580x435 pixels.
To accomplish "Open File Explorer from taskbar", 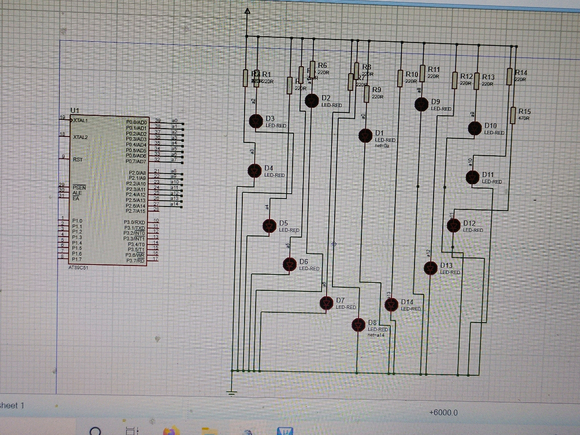I will [x=209, y=431].
